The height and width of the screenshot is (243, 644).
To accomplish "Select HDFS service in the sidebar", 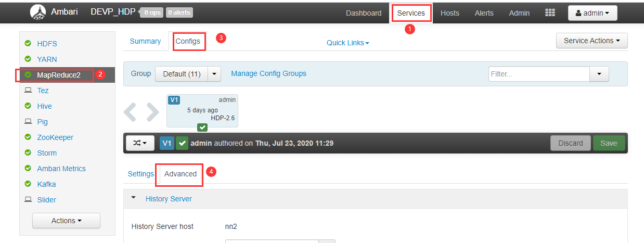I will (47, 44).
